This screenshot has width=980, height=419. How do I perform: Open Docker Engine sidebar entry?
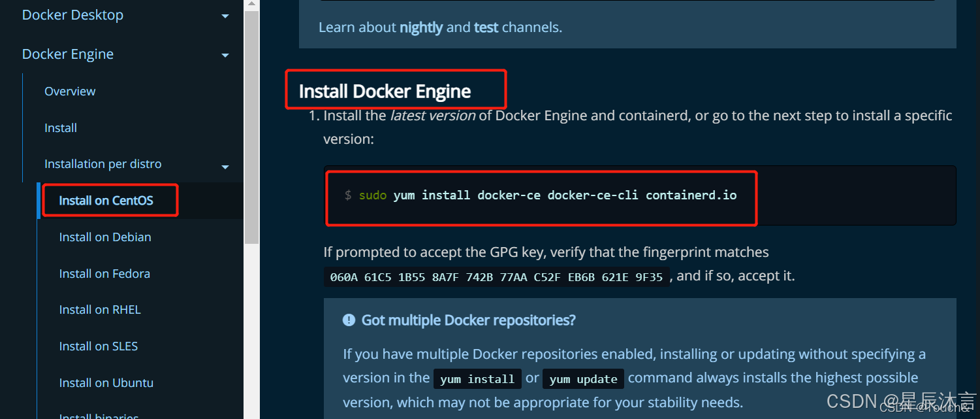coord(68,54)
